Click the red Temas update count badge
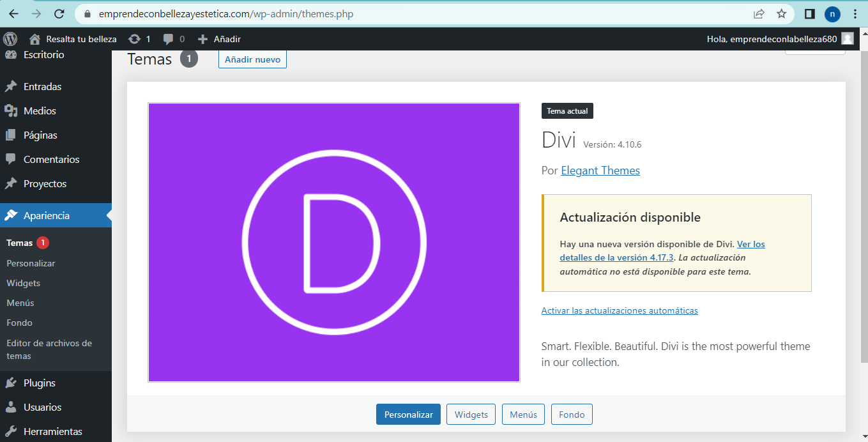Image resolution: width=868 pixels, height=442 pixels. [x=42, y=243]
